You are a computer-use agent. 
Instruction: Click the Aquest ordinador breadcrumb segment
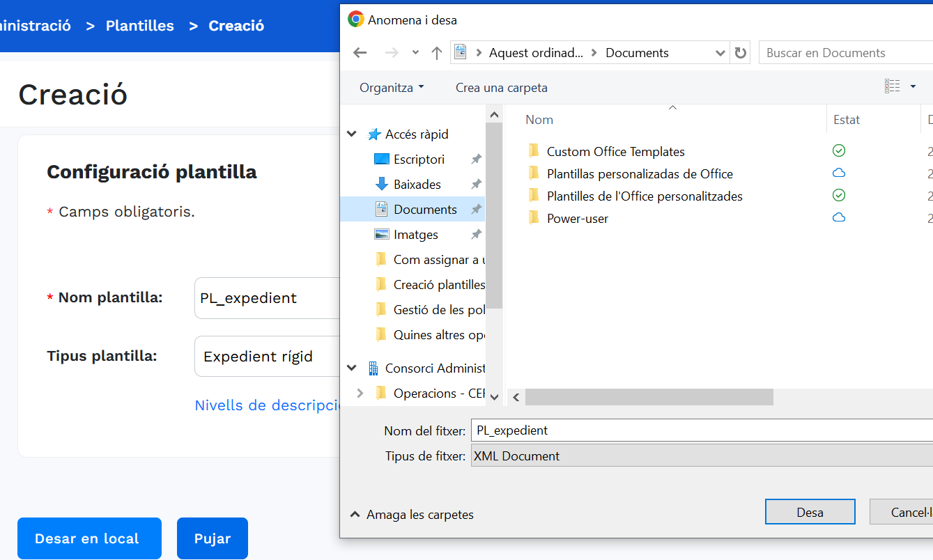tap(536, 53)
